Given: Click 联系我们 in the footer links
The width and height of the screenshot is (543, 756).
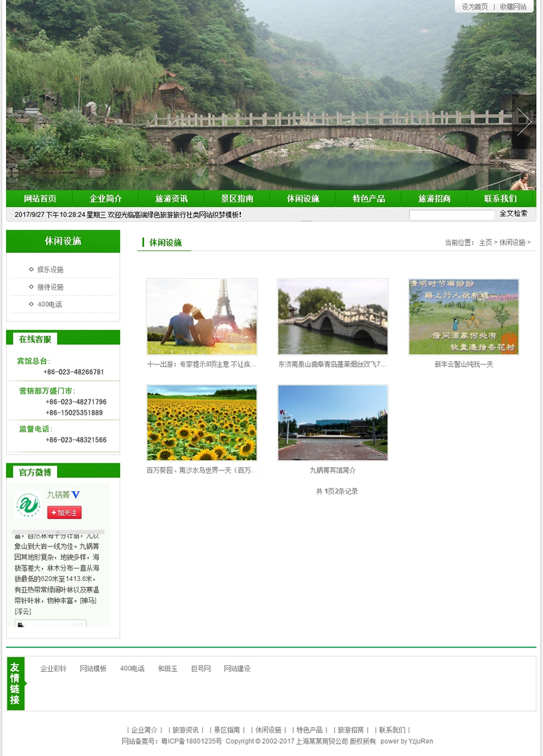Looking at the screenshot, I should coord(392,730).
